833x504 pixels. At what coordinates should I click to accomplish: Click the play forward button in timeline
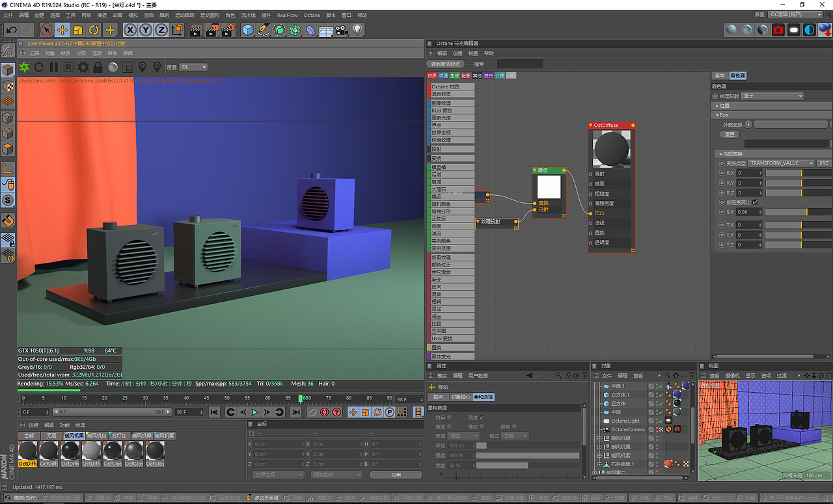point(255,412)
